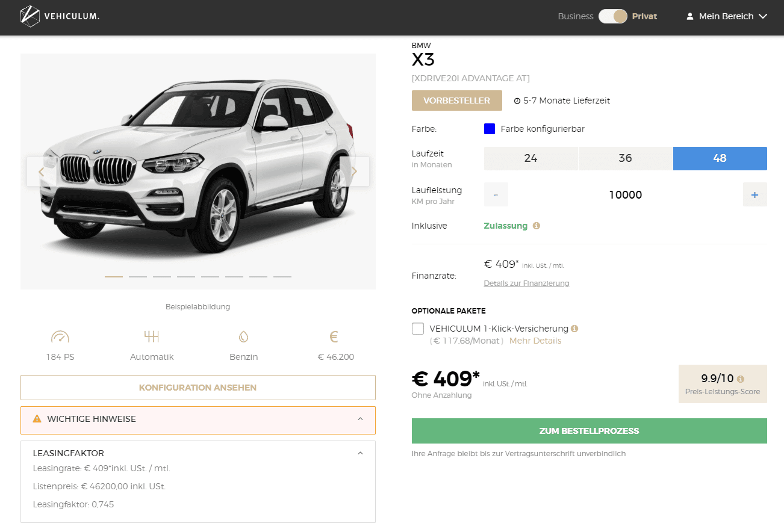Select 24 months Laufzeit
Image resolution: width=784 pixels, height=532 pixels.
(530, 158)
